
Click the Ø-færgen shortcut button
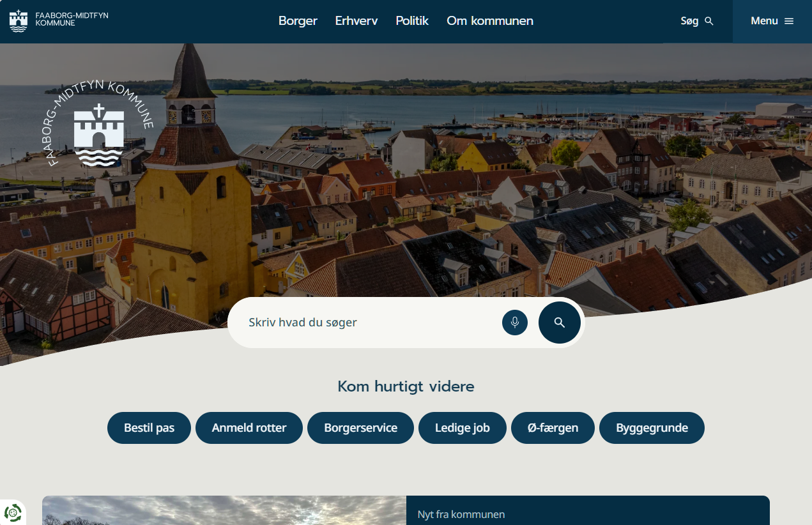(x=553, y=428)
